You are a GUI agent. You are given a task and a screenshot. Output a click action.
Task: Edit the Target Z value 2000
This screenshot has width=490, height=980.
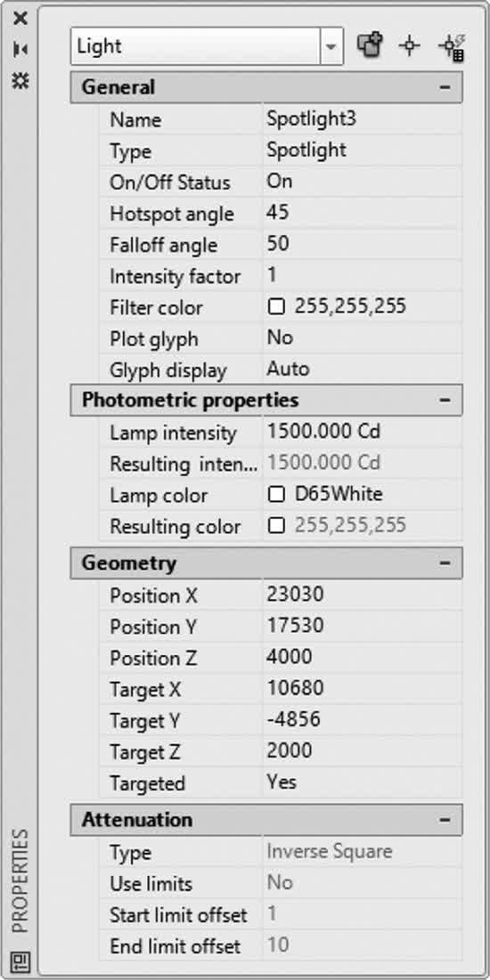pyautogui.click(x=363, y=750)
